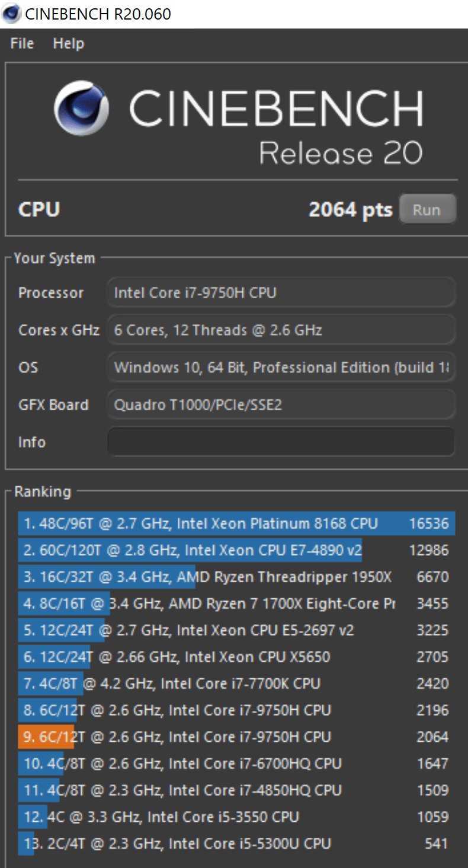Viewport: 468px width, 868px height.
Task: Select the Xeon E7-4890 v2 ranking row
Action: pos(236,550)
